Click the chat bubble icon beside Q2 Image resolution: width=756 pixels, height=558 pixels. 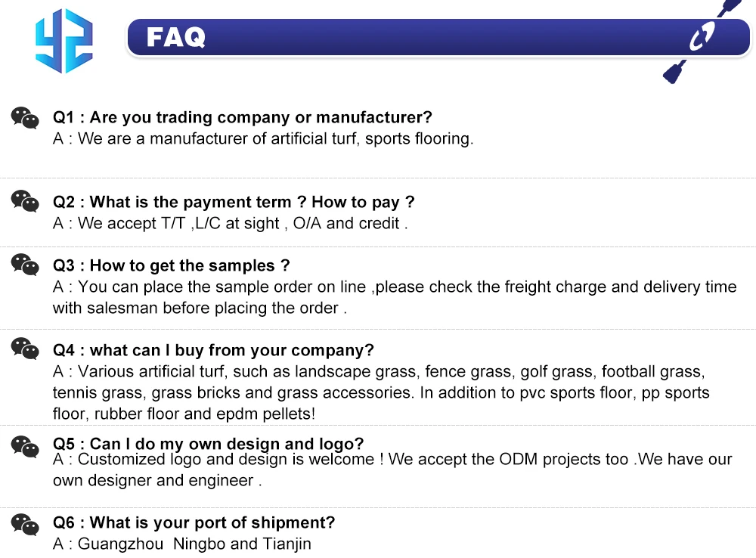(25, 202)
